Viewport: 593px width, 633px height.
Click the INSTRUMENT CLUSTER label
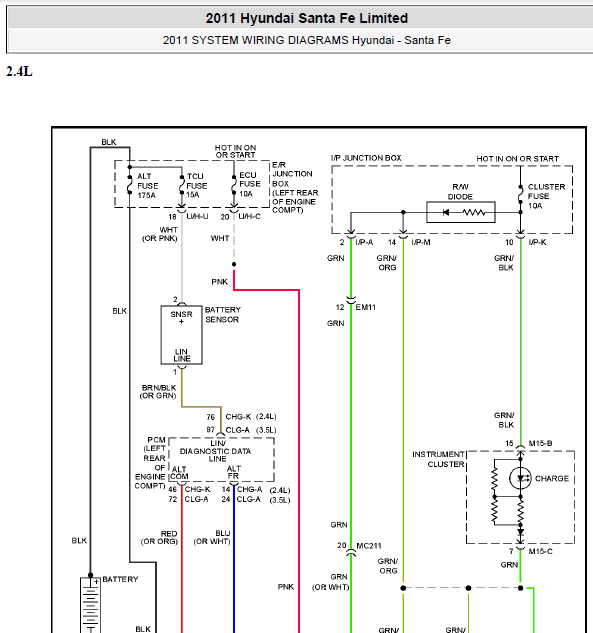[438, 459]
